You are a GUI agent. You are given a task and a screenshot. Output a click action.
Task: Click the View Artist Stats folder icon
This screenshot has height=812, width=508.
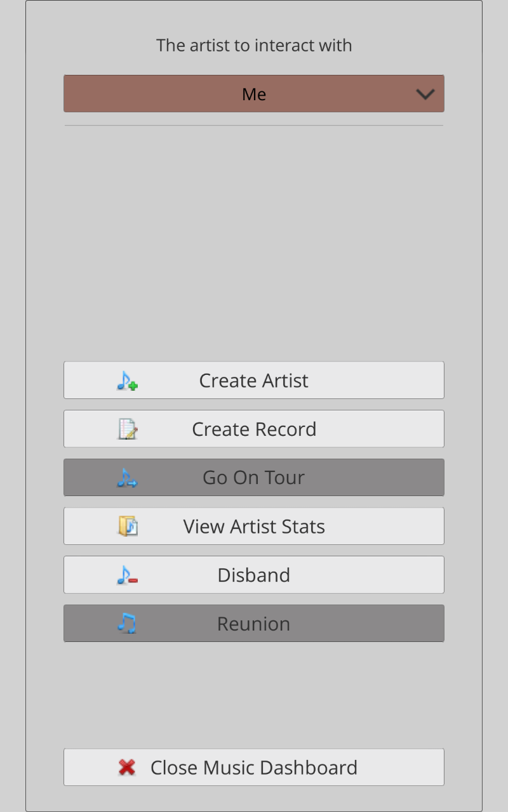tap(128, 527)
